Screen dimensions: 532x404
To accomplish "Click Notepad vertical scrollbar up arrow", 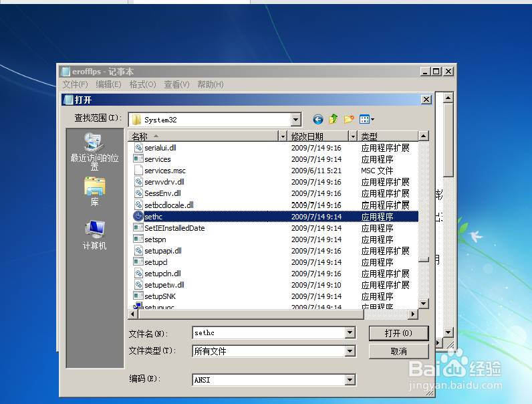I will pyautogui.click(x=448, y=98).
